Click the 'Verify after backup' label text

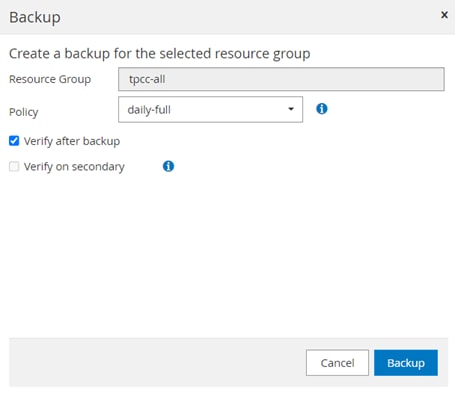tap(72, 141)
